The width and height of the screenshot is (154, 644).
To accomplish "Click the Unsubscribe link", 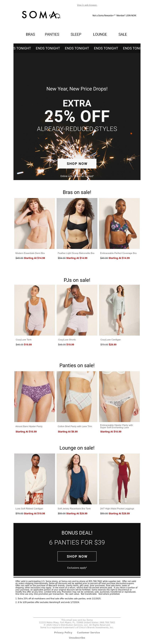I will 77,638.
